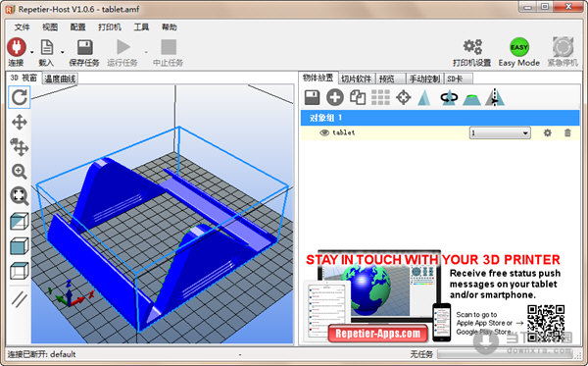
Task: Expand the dropdown arrow beside Load
Action: point(63,52)
